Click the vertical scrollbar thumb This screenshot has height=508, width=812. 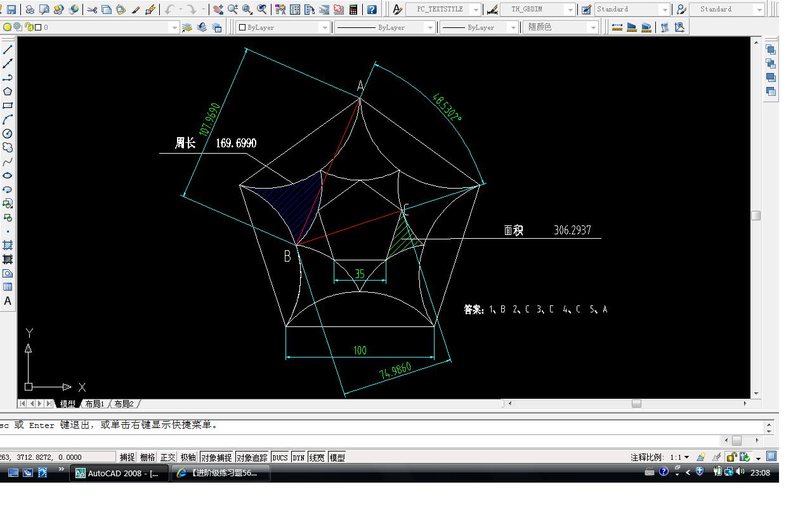(x=756, y=215)
